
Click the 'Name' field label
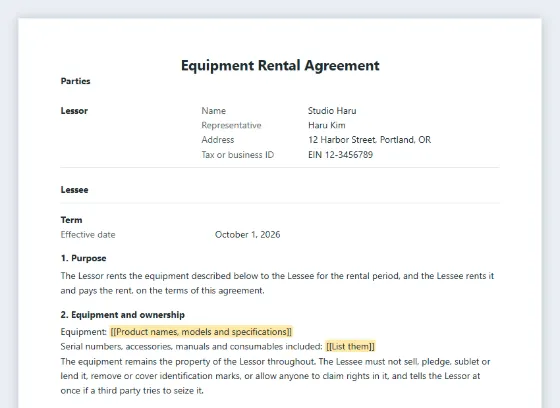[214, 111]
